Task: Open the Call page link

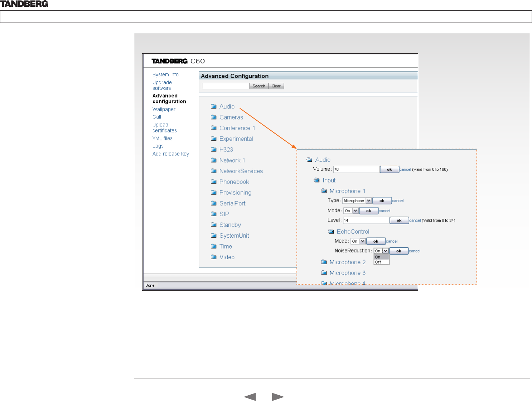Action: (x=157, y=117)
